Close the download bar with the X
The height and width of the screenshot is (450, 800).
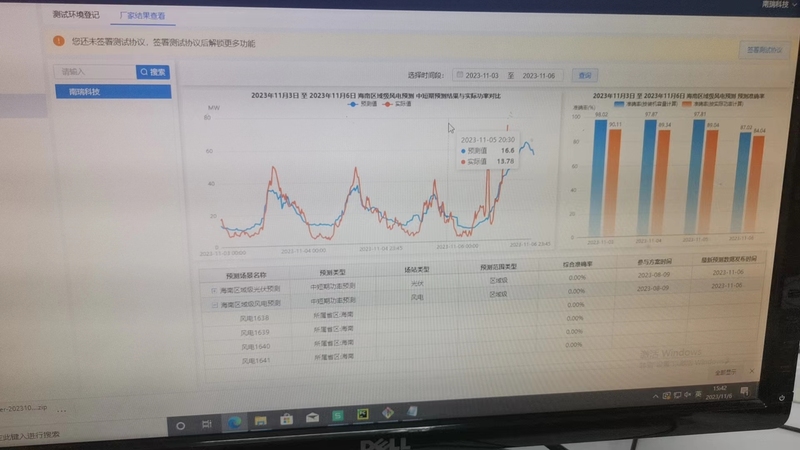click(752, 371)
